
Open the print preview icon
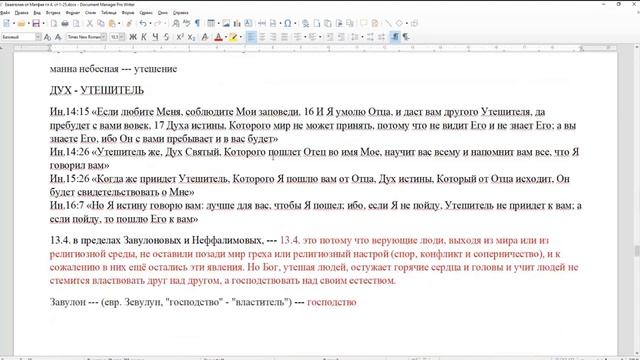76,23
